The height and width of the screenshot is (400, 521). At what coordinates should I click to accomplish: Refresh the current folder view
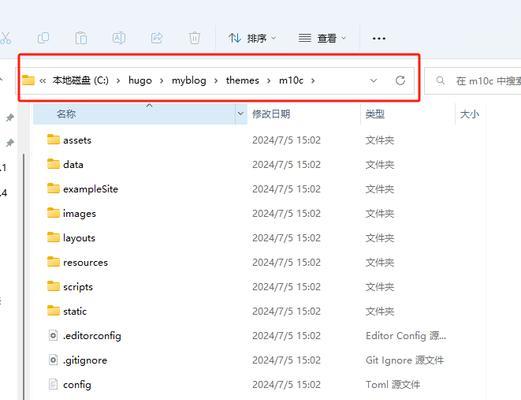(400, 80)
